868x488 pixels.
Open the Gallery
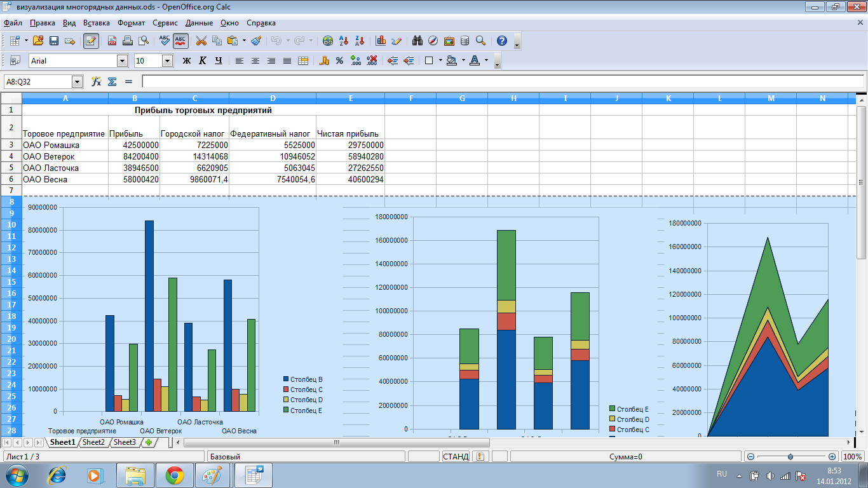(449, 41)
